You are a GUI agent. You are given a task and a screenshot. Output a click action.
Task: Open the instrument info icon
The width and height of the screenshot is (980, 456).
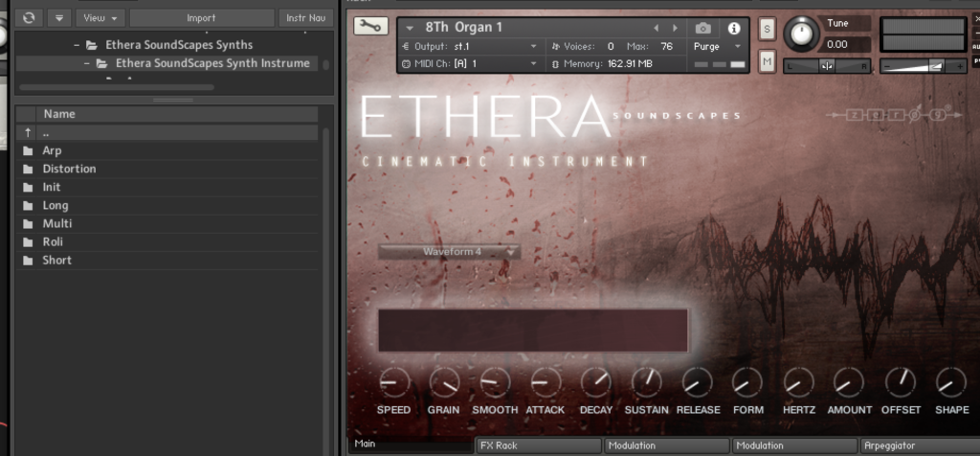click(x=734, y=28)
